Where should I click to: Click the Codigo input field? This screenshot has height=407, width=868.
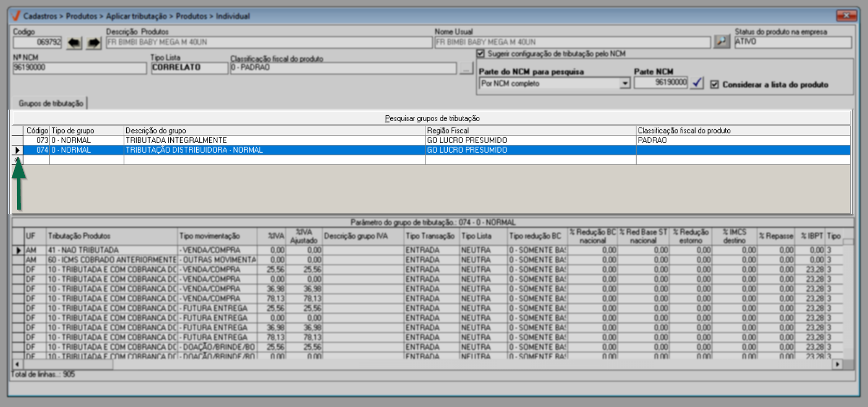37,42
